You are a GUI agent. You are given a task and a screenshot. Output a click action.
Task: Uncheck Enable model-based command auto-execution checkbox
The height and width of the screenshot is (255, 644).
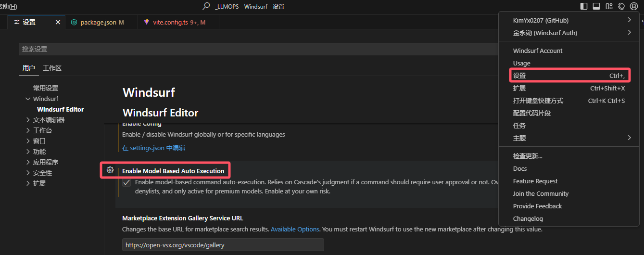tap(126, 183)
